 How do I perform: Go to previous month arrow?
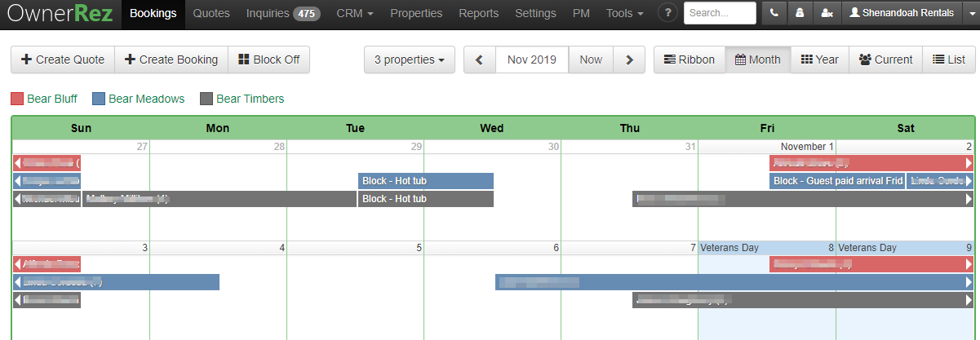(x=480, y=60)
